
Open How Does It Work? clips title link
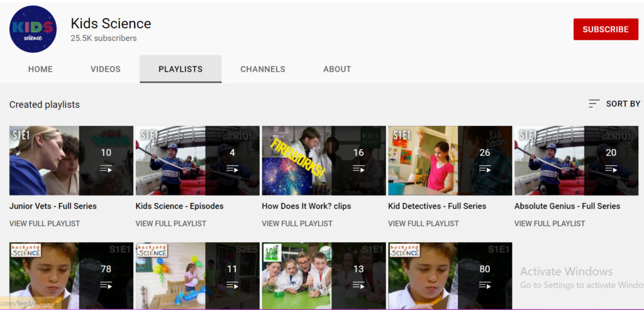[x=306, y=206]
